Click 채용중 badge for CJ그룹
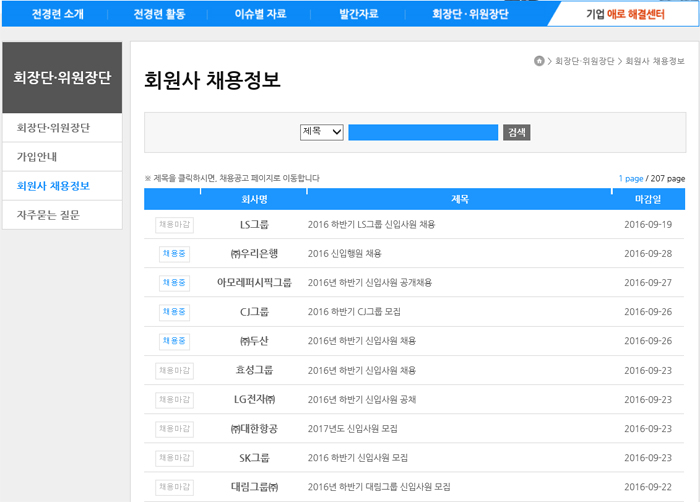The width and height of the screenshot is (700, 502). (174, 312)
